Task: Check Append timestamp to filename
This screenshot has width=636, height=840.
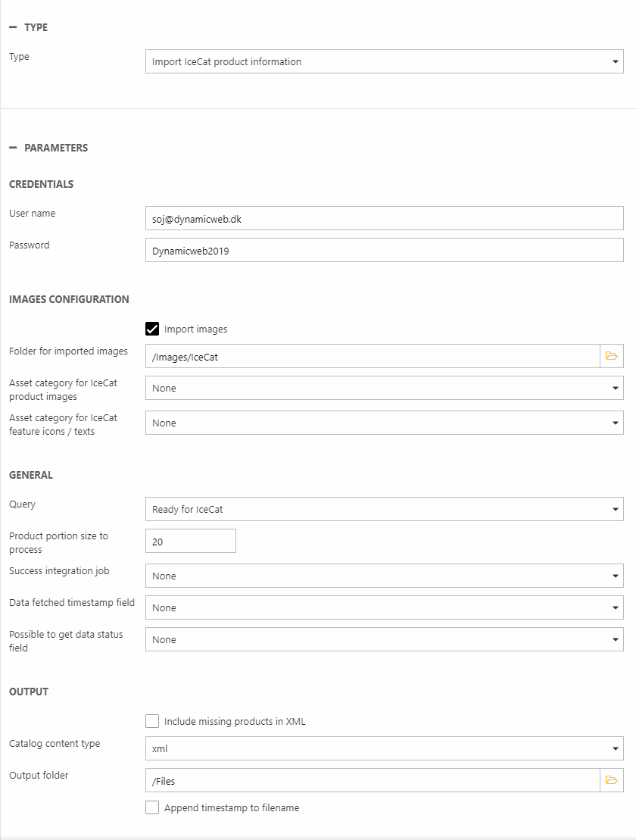Action: tap(152, 807)
